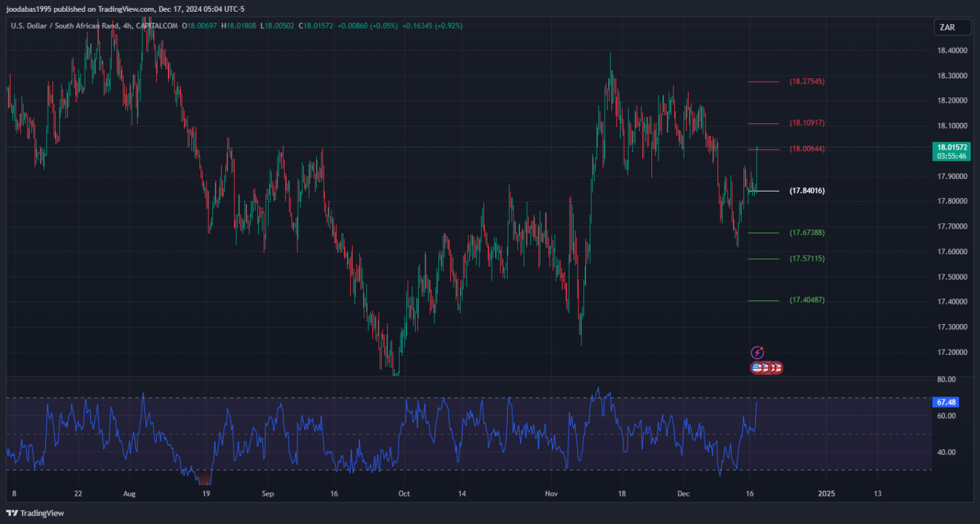Click the TradingView logo at bottom left
The width and height of the screenshot is (980, 524).
tap(35, 513)
